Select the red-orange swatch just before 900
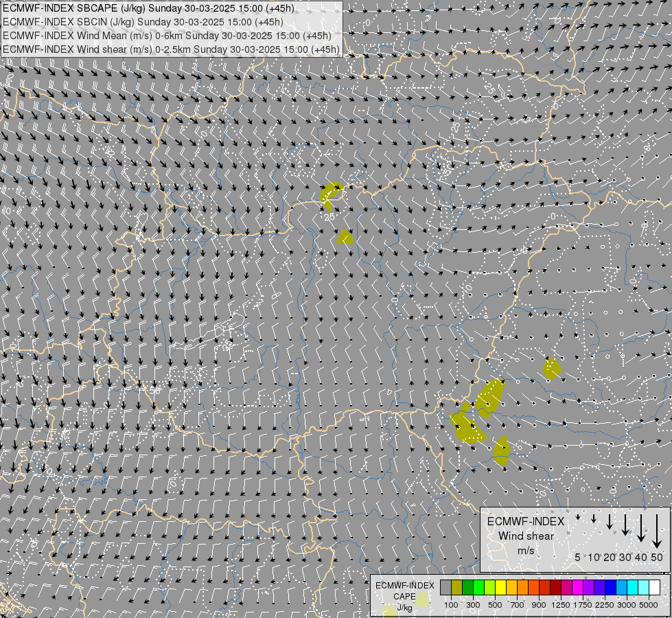672x618 pixels. [534, 588]
